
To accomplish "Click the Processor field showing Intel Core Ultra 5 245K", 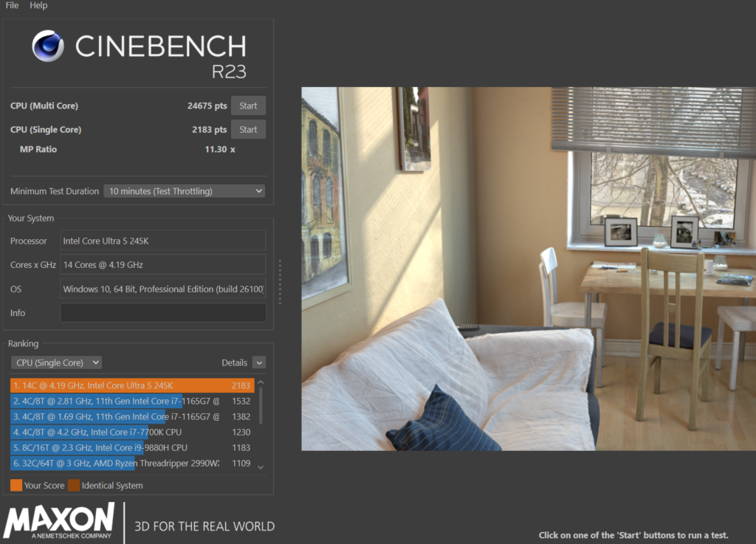I will [x=162, y=240].
